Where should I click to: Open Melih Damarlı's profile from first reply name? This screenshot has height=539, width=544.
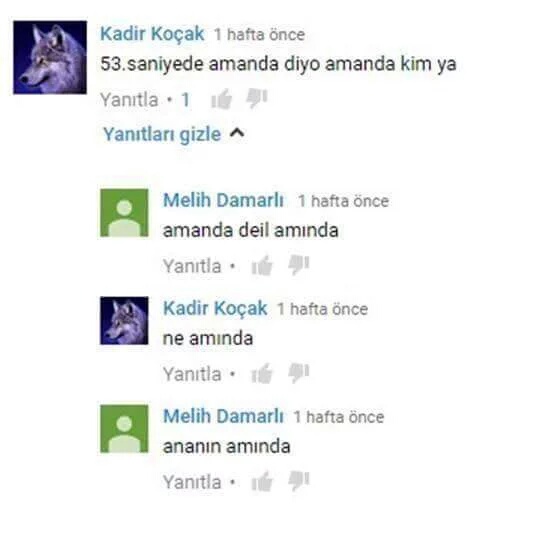223,200
